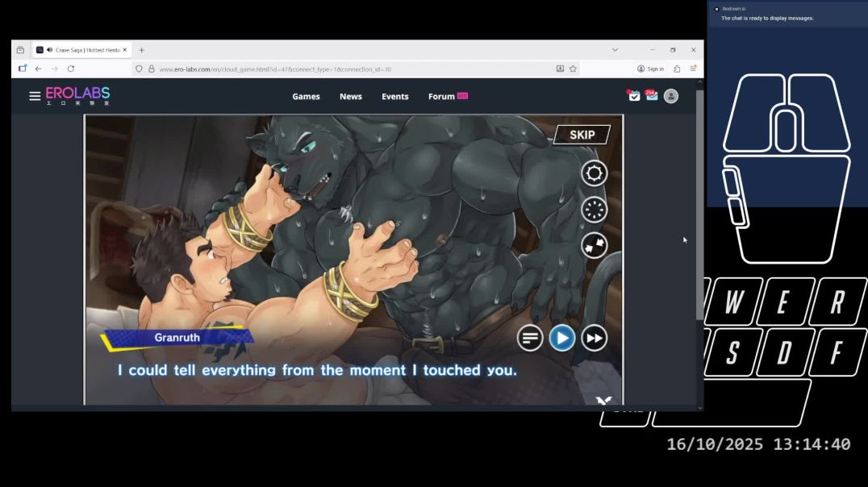Click the EROLABS hamburger menu icon

point(35,95)
